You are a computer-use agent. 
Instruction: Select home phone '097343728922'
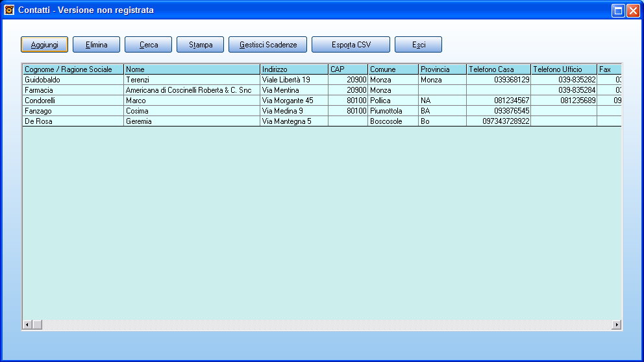pos(499,121)
